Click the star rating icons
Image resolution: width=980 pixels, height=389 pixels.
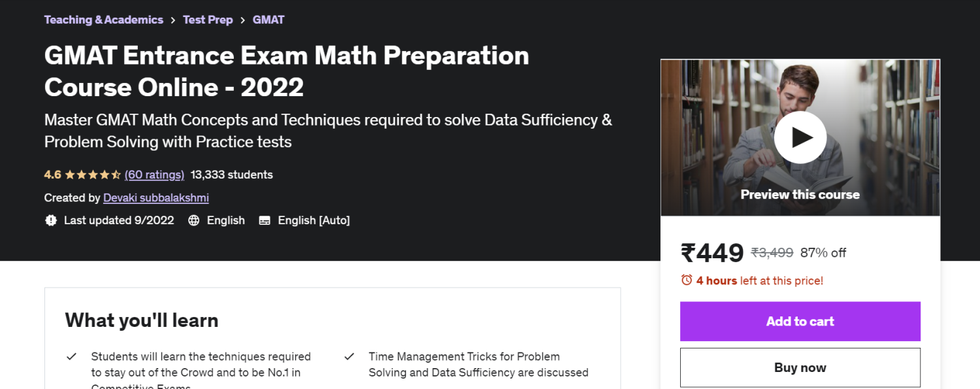tap(93, 175)
